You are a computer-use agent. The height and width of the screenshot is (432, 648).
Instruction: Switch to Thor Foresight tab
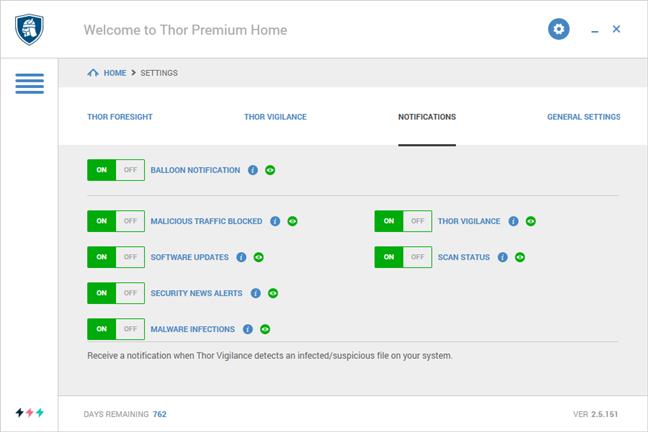pyautogui.click(x=120, y=117)
